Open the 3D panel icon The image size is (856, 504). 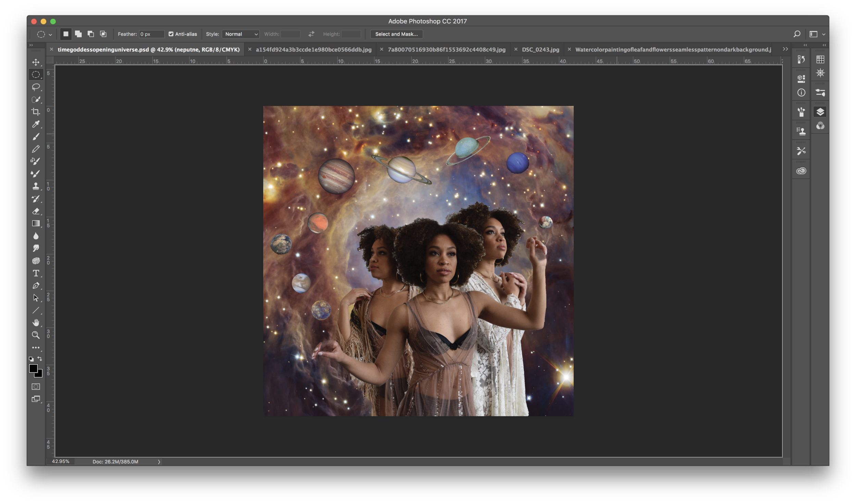[801, 78]
